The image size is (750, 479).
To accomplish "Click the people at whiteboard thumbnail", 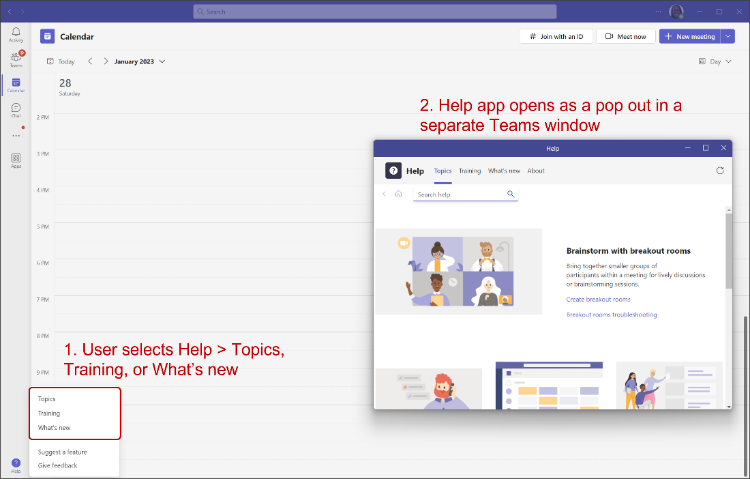I will 670,385.
